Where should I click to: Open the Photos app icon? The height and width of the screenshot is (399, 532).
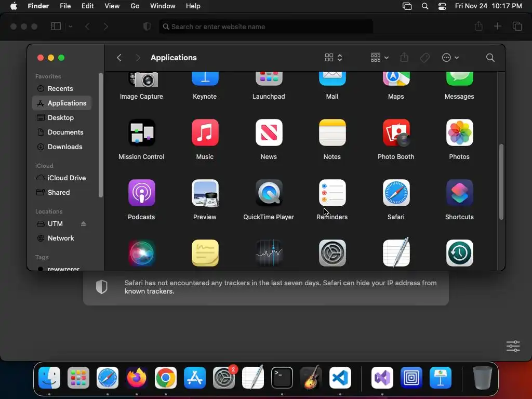click(459, 132)
